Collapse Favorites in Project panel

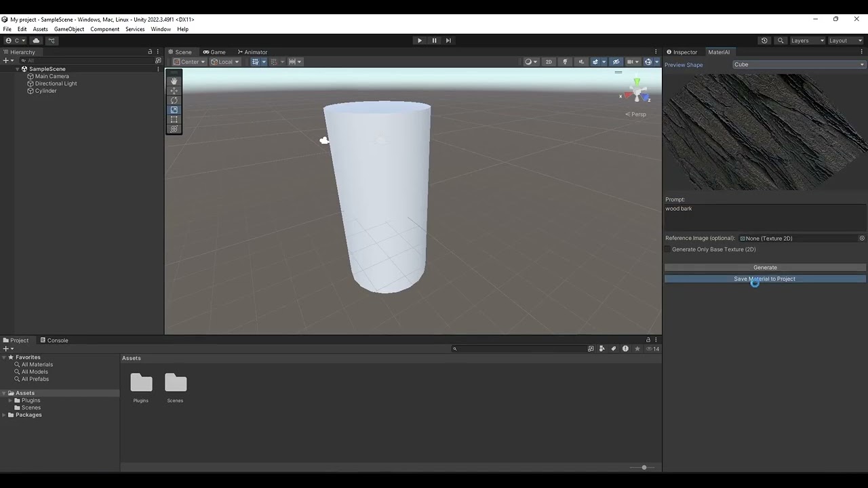(3, 357)
